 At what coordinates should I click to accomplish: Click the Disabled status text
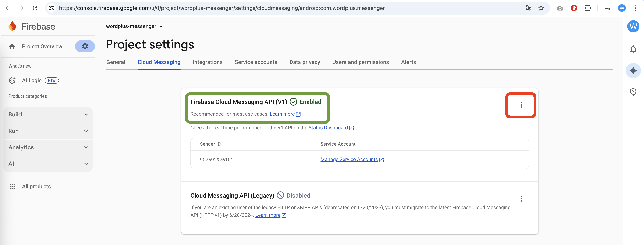coord(298,195)
